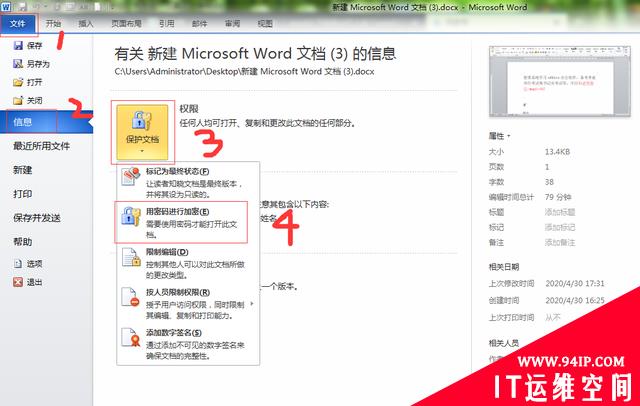Screen dimensions: 640x406
Task: Expand the 保护文档 dropdown arrow
Action: coord(142,151)
